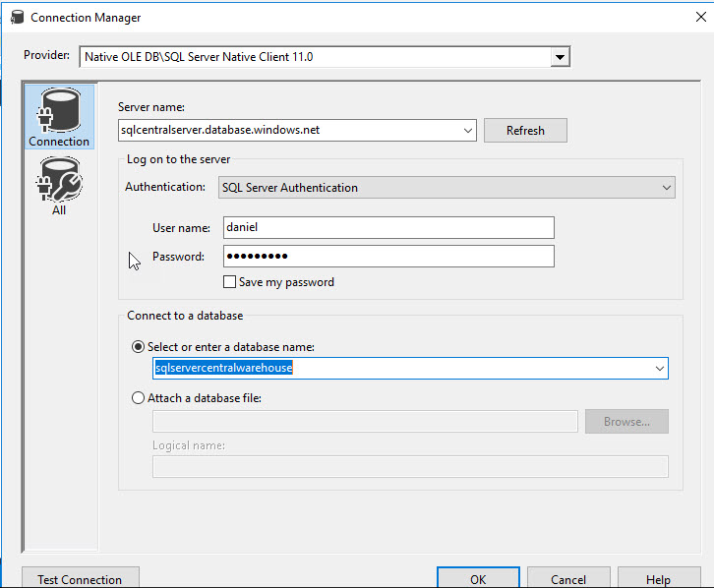Click the database file path field
Image resolution: width=714 pixels, height=588 pixels.
365,422
